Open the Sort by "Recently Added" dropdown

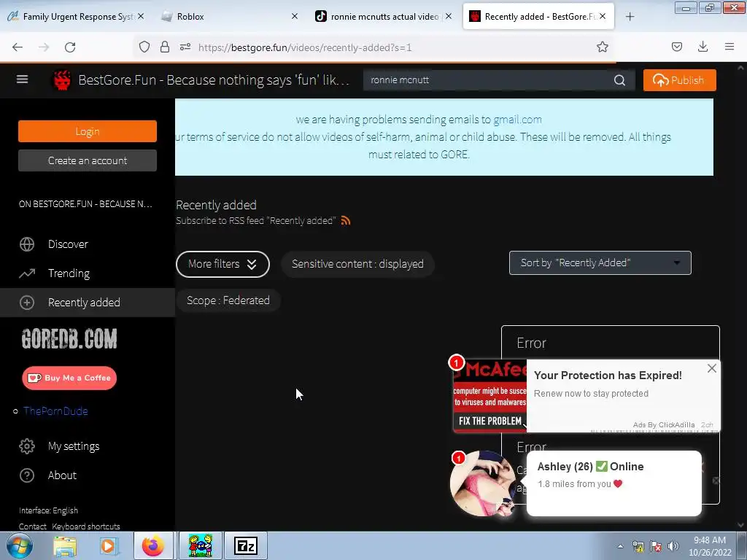[x=600, y=262]
